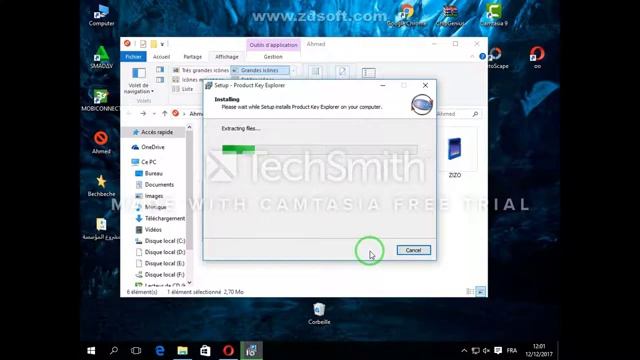
Task: Switch to details view in Explorer status bar
Action: coord(470,291)
